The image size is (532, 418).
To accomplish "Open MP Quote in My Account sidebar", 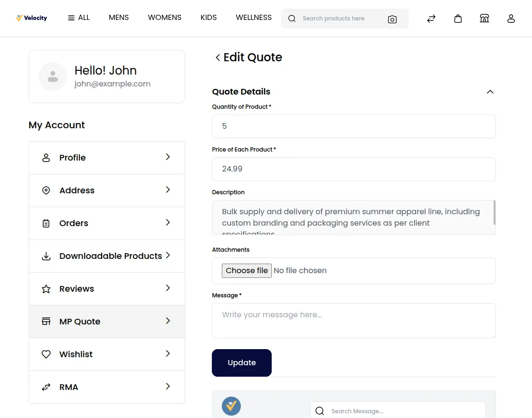I will pos(107,322).
